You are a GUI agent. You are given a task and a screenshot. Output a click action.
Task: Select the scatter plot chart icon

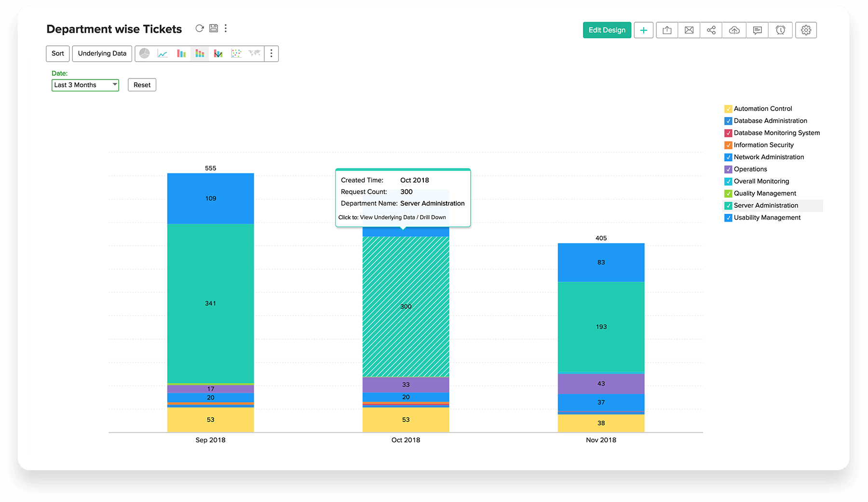point(236,53)
